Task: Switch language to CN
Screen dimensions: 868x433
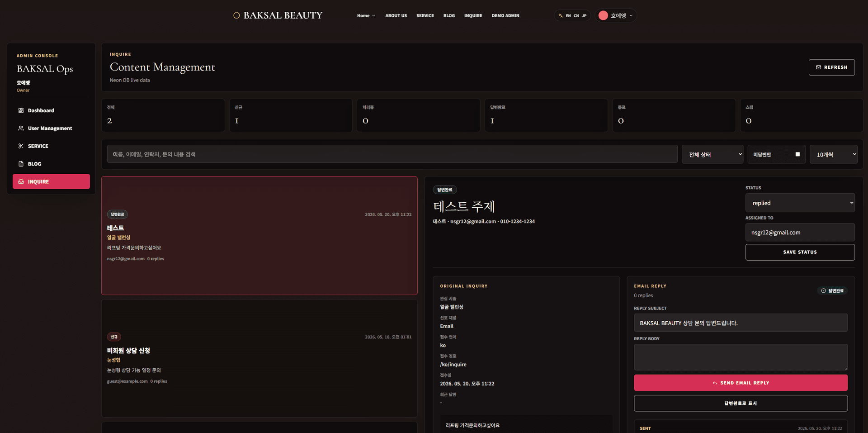Action: (576, 16)
